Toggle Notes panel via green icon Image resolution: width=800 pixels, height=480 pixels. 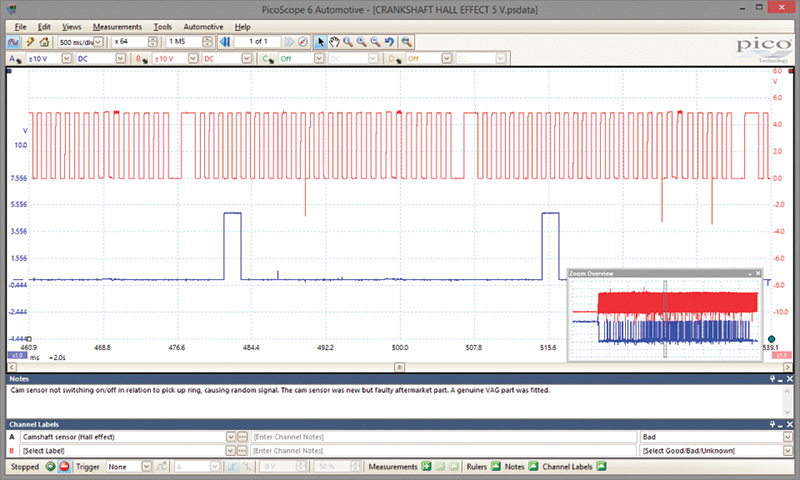click(x=533, y=466)
